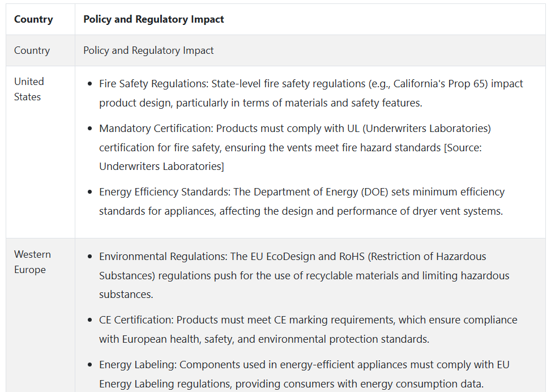This screenshot has width=551, height=392.
Task: Click the Mandatory Certification bullet text
Action: click(x=295, y=147)
